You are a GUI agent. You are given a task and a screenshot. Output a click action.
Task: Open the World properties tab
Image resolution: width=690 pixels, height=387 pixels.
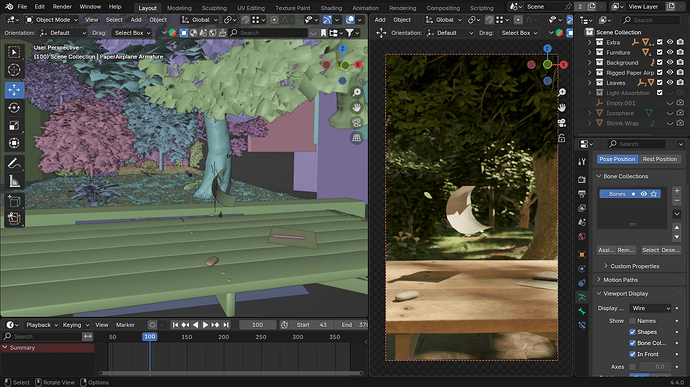pyautogui.click(x=582, y=236)
